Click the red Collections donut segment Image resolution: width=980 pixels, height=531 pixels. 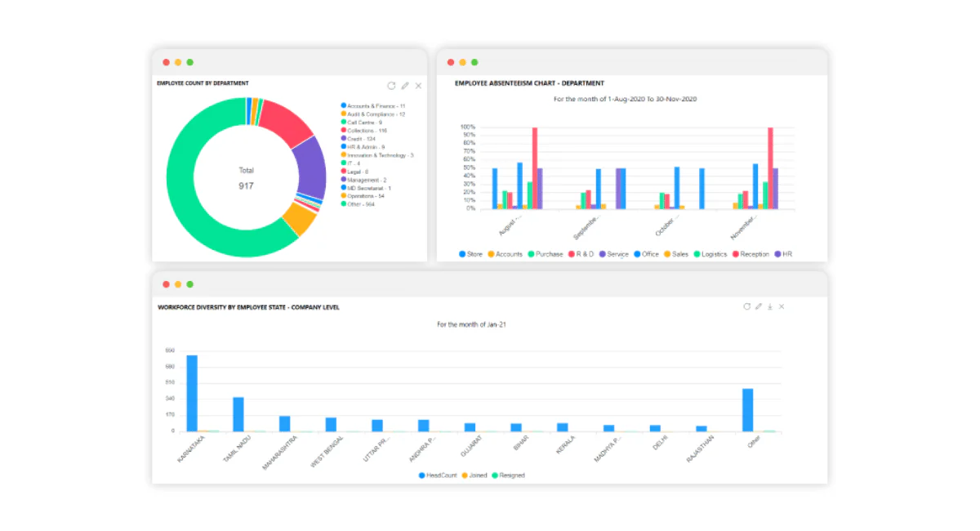coord(287,121)
